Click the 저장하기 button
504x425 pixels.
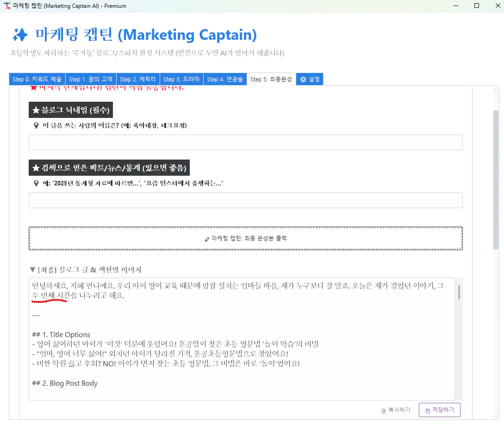(x=439, y=410)
